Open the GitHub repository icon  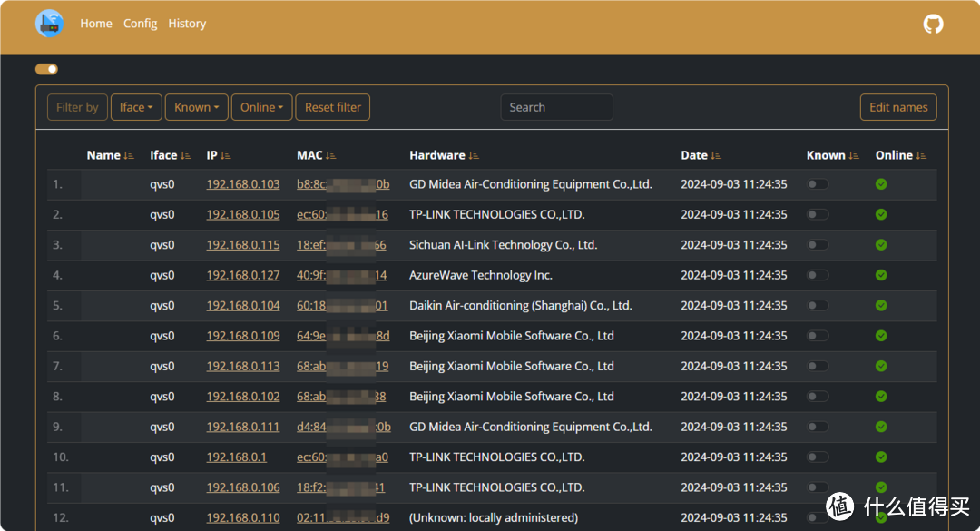click(933, 25)
